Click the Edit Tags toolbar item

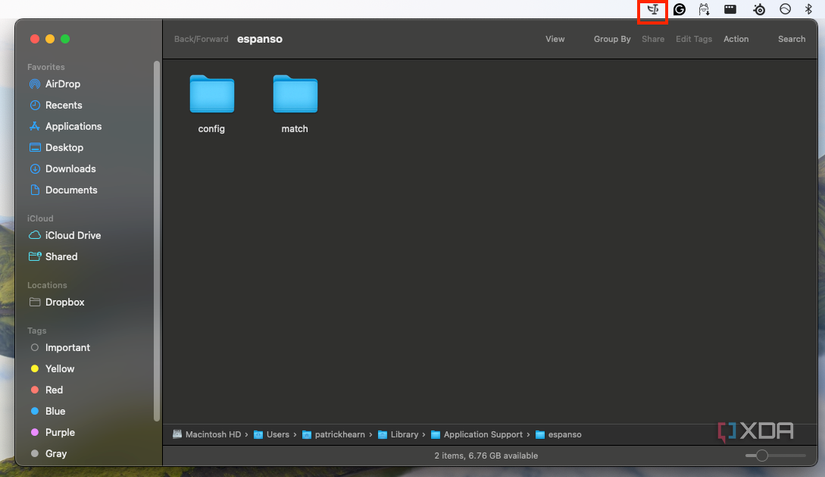[x=693, y=39]
